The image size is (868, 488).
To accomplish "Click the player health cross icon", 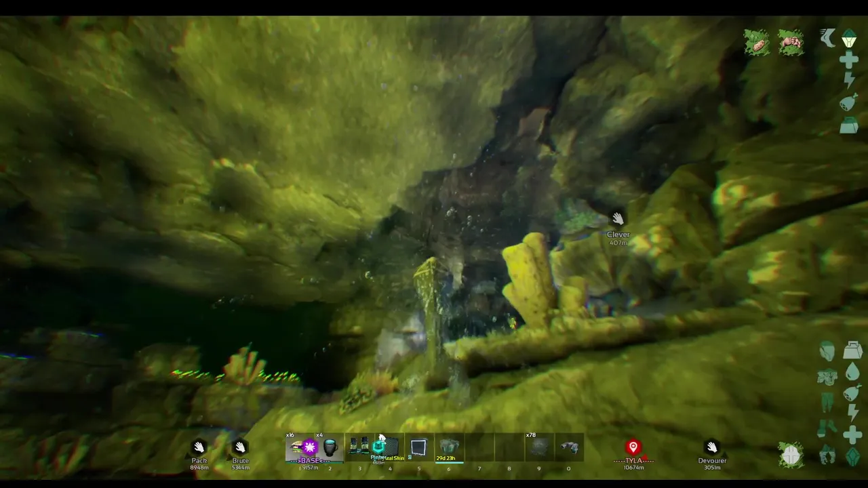I will [x=852, y=434].
